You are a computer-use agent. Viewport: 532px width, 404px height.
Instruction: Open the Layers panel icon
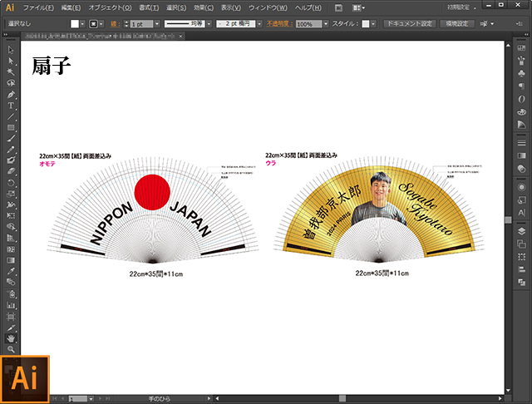pos(521,231)
